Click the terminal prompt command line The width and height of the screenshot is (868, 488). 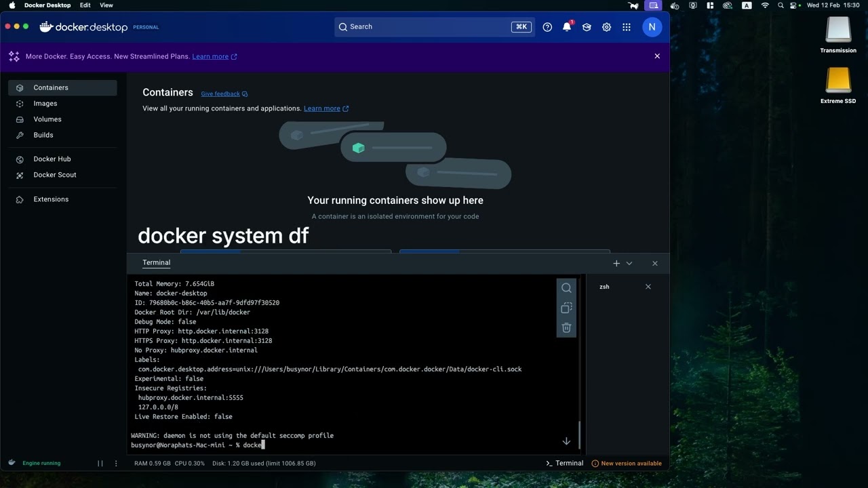pyautogui.click(x=197, y=445)
